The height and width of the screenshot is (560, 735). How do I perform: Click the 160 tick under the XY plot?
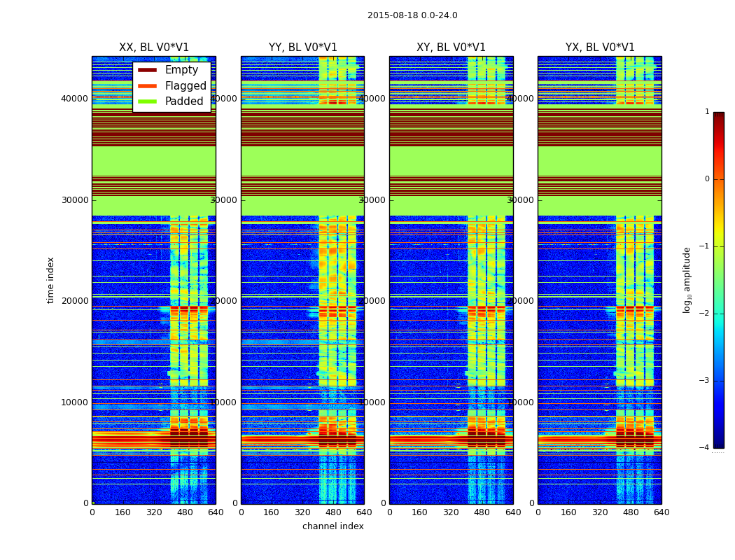[419, 512]
